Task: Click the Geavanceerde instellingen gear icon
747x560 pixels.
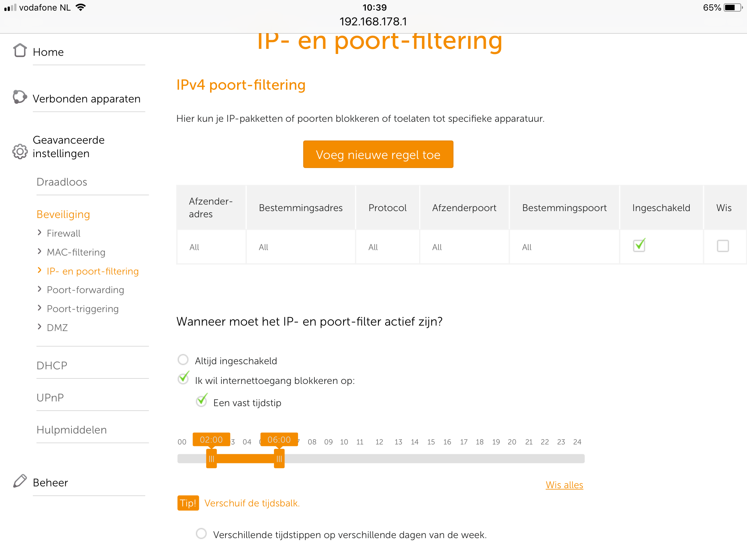Action: pyautogui.click(x=20, y=151)
